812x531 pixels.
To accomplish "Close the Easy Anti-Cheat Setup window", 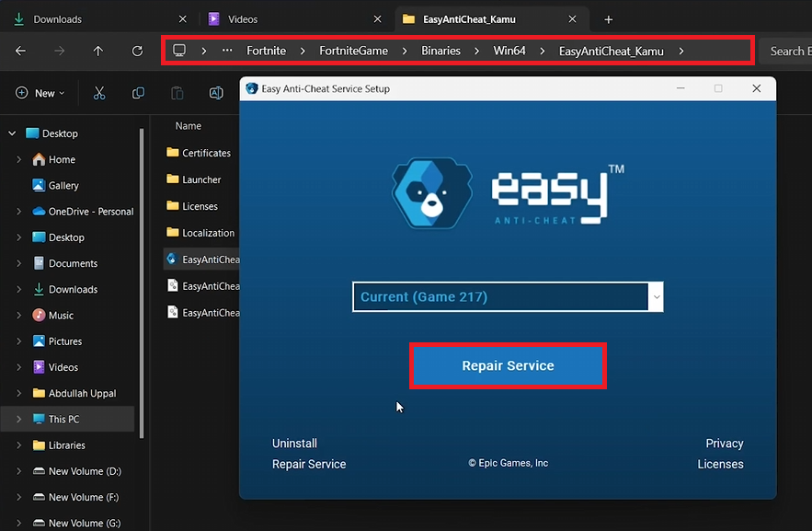I will tap(757, 88).
